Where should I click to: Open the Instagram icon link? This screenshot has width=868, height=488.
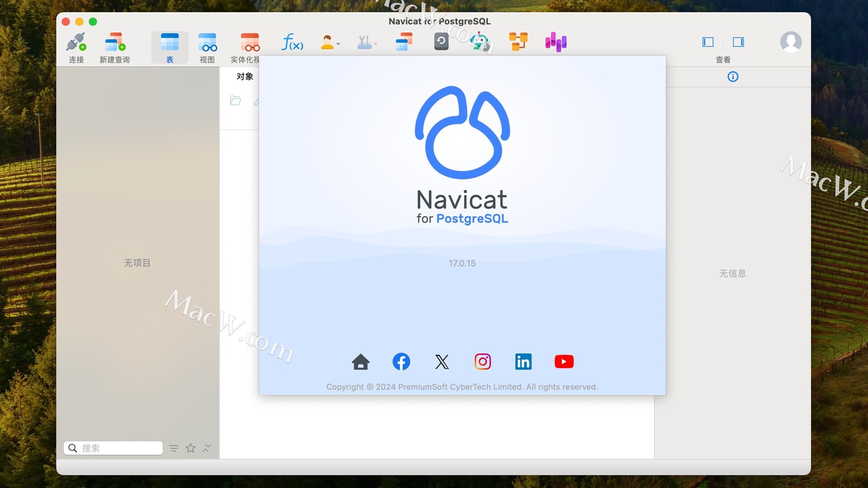pos(482,361)
